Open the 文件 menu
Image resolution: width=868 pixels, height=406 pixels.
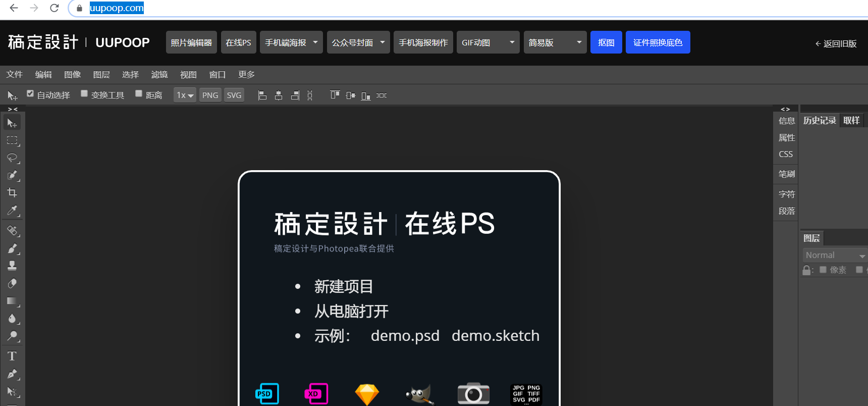pyautogui.click(x=14, y=74)
